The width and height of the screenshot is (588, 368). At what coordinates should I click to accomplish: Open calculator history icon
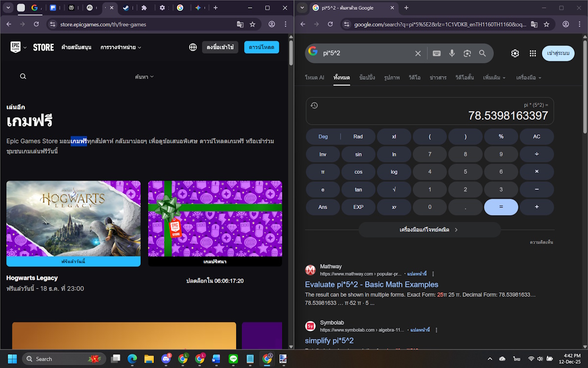pos(315,105)
